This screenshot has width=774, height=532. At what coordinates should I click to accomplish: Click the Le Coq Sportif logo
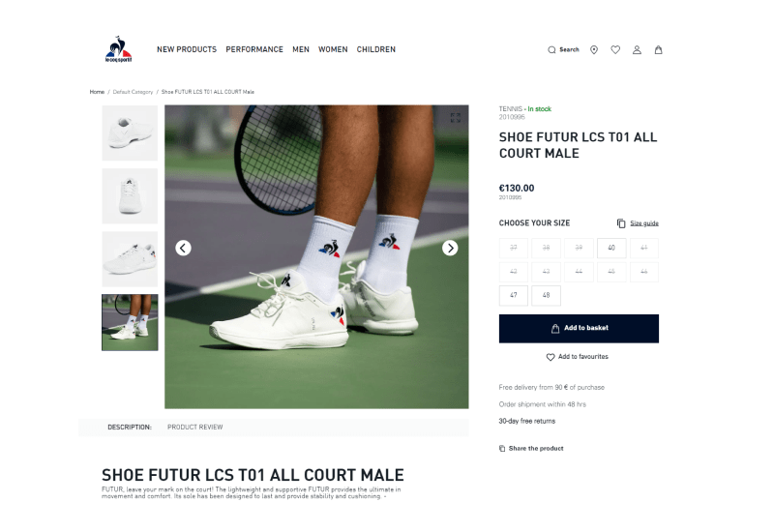coord(118,49)
